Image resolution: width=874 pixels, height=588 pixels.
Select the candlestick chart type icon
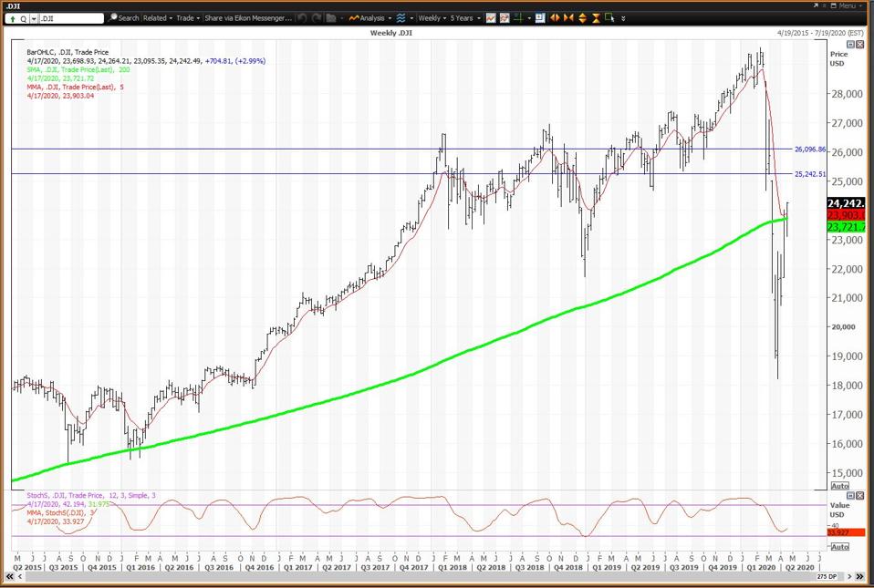490,18
